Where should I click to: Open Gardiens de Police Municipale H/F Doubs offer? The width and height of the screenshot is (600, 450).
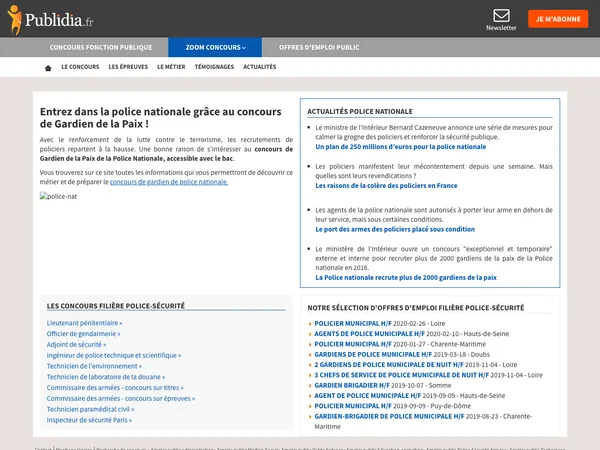[373, 354]
